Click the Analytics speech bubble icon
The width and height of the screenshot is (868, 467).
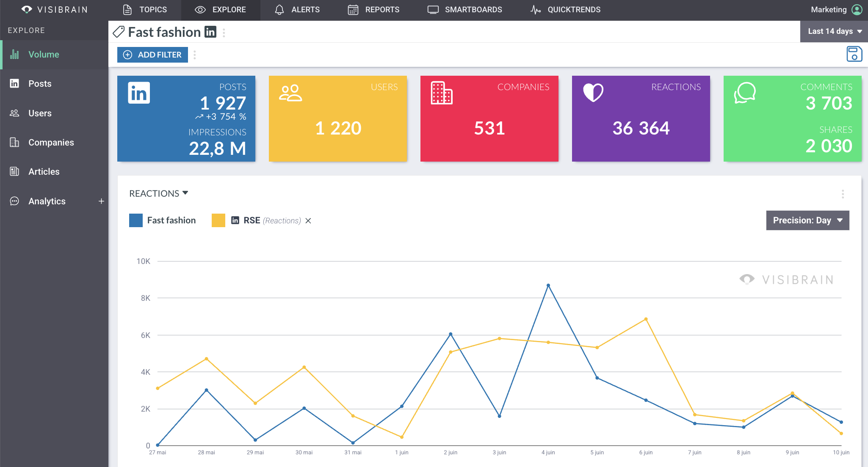tap(14, 201)
